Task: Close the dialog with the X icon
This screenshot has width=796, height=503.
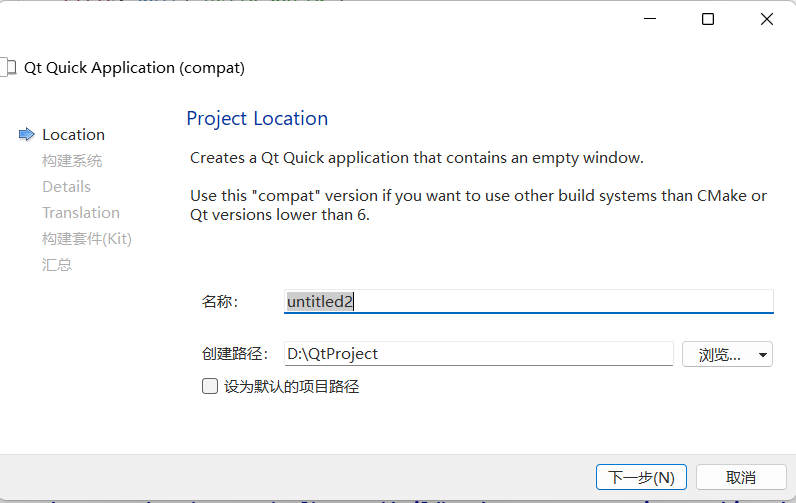Action: click(x=767, y=19)
